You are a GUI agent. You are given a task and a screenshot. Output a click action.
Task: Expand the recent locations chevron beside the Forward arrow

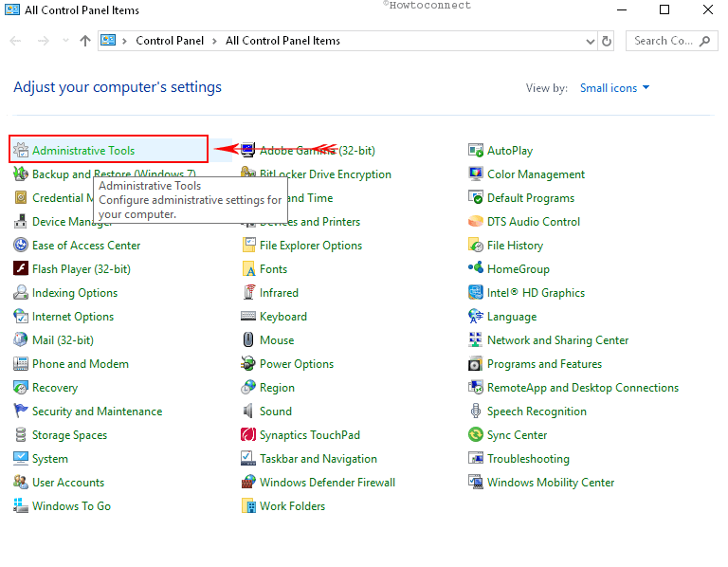[66, 41]
